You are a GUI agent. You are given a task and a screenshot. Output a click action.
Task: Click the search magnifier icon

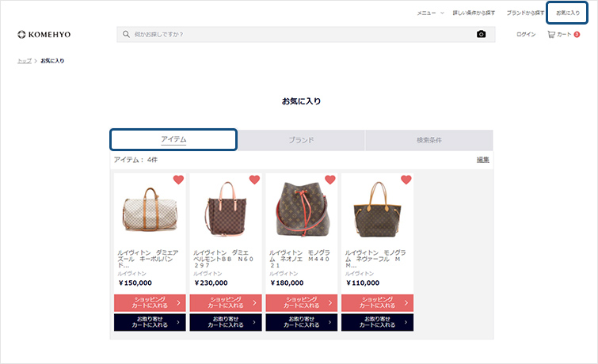coord(126,34)
